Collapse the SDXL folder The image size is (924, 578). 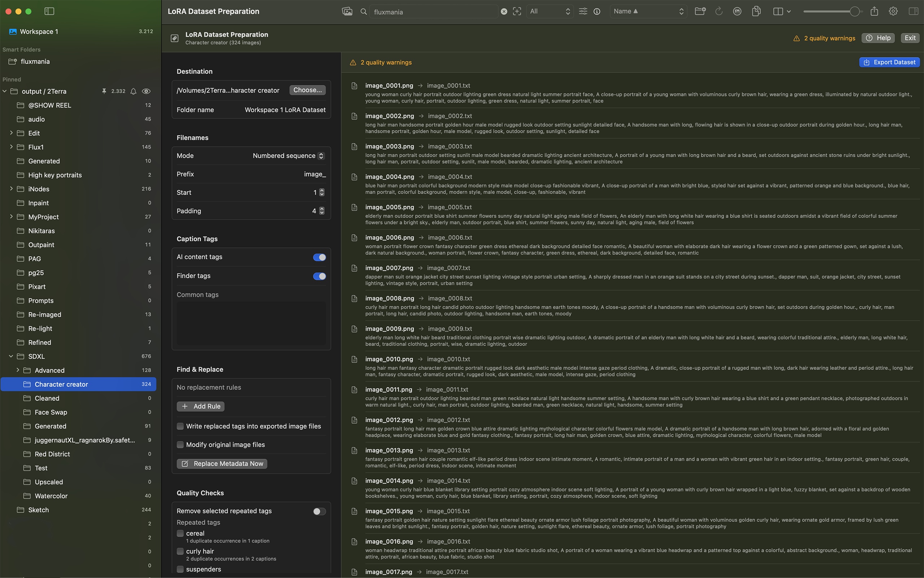(11, 356)
